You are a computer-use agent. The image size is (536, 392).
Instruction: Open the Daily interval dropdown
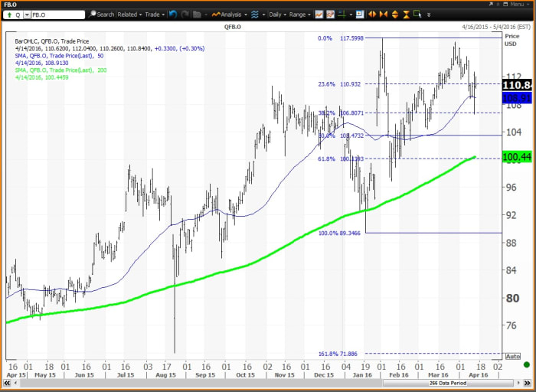click(277, 15)
